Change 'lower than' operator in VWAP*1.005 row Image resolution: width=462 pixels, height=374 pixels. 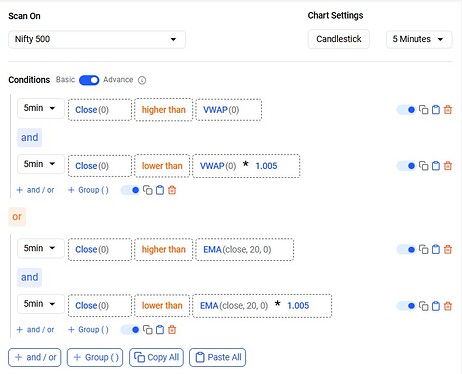coord(162,166)
